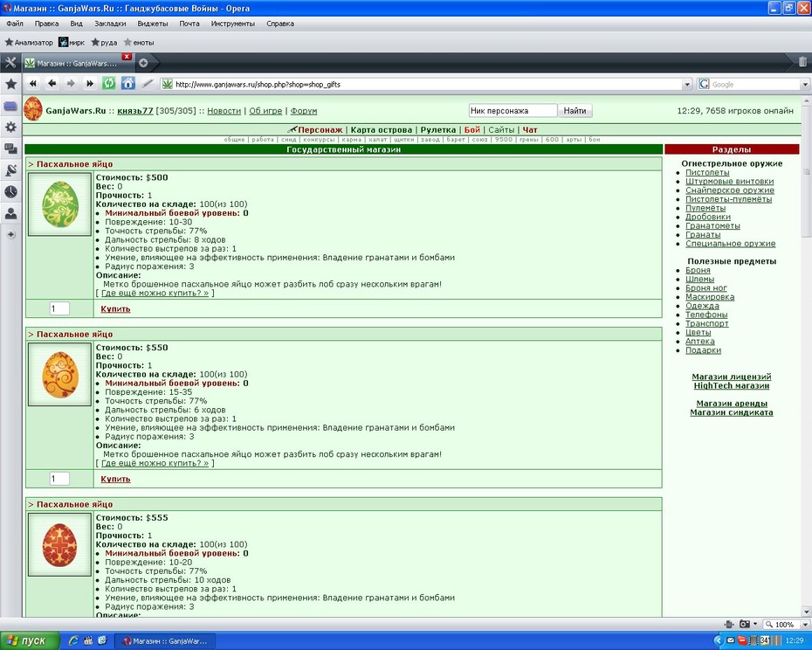Open a new tab with plus button
Viewport: 812px width, 650px height.
click(x=143, y=63)
